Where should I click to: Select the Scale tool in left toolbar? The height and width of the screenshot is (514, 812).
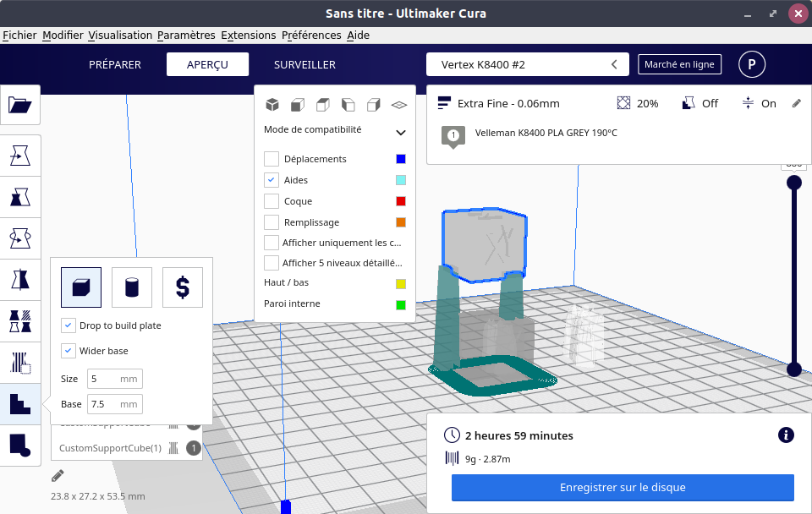pos(19,198)
